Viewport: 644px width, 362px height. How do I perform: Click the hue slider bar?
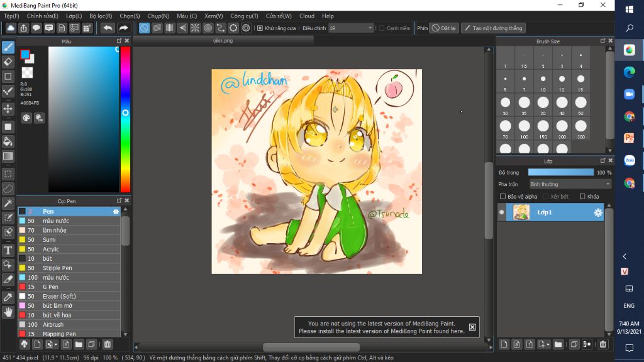coord(125,119)
